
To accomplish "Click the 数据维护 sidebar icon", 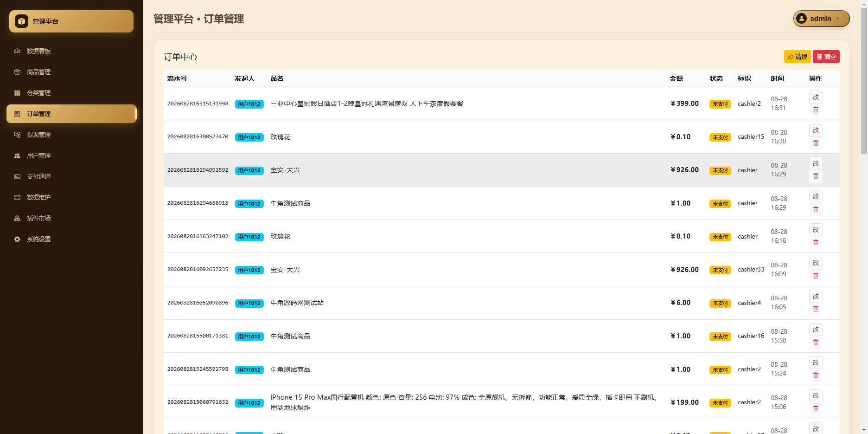I will [x=17, y=197].
